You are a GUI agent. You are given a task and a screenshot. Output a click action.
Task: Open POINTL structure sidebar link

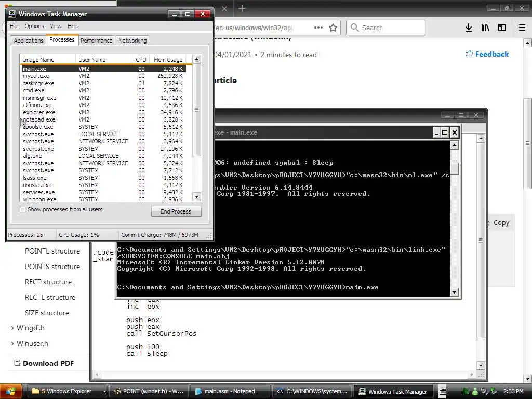click(x=52, y=251)
